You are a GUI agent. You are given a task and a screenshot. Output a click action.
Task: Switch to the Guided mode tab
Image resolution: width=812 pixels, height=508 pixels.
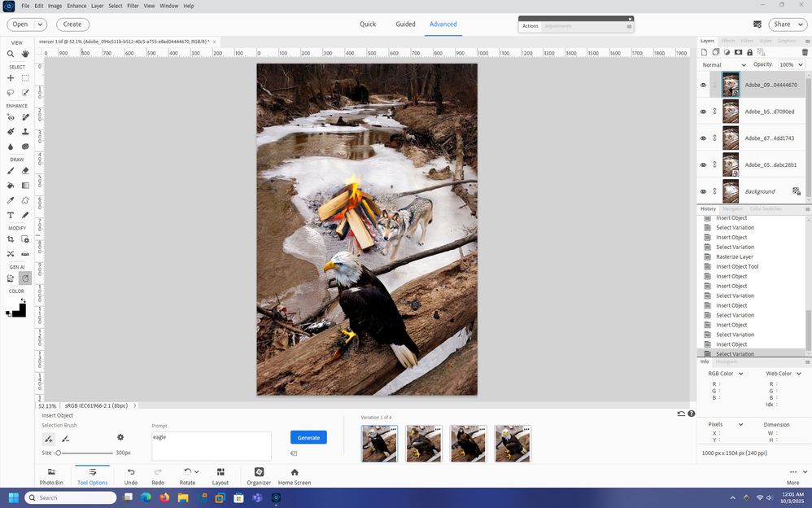click(x=405, y=24)
